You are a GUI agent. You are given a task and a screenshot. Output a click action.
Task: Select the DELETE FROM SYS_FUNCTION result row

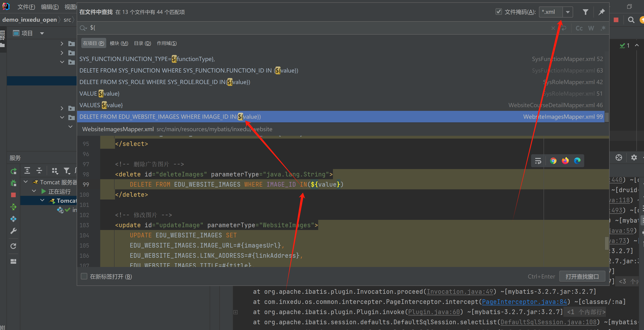coord(341,70)
